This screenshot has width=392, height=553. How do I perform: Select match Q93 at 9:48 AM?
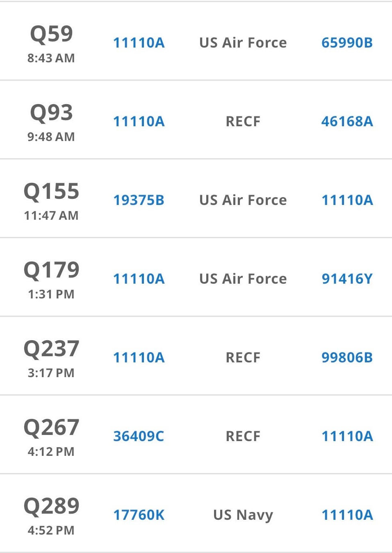pyautogui.click(x=51, y=113)
